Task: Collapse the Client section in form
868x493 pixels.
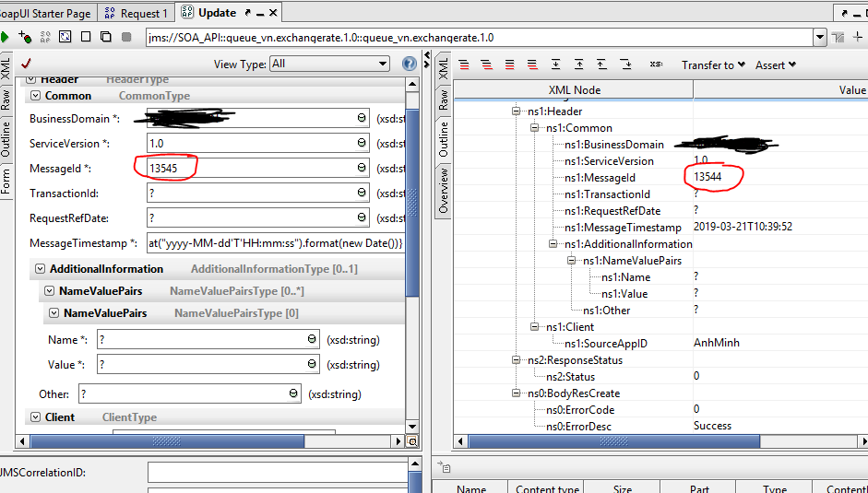Action: tap(35, 417)
